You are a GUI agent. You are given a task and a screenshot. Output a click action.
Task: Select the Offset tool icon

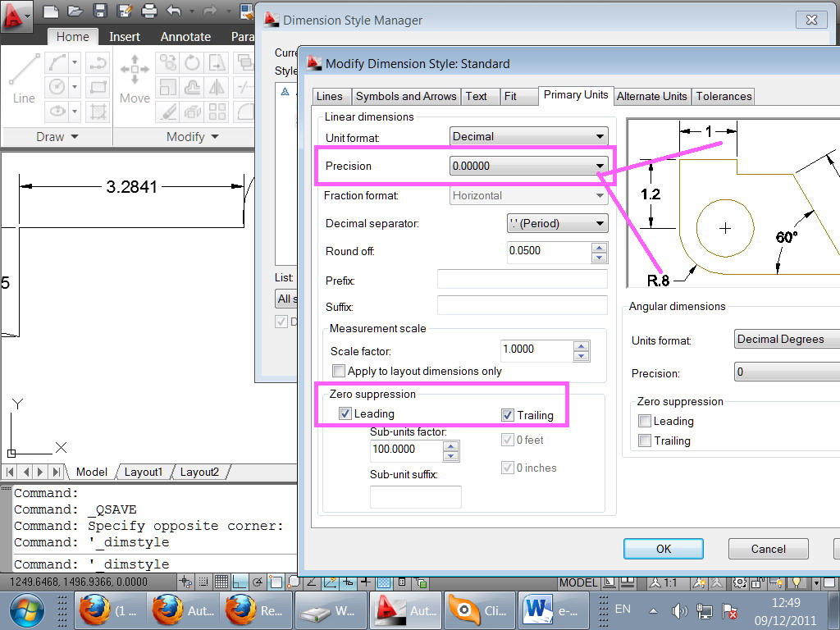[192, 87]
